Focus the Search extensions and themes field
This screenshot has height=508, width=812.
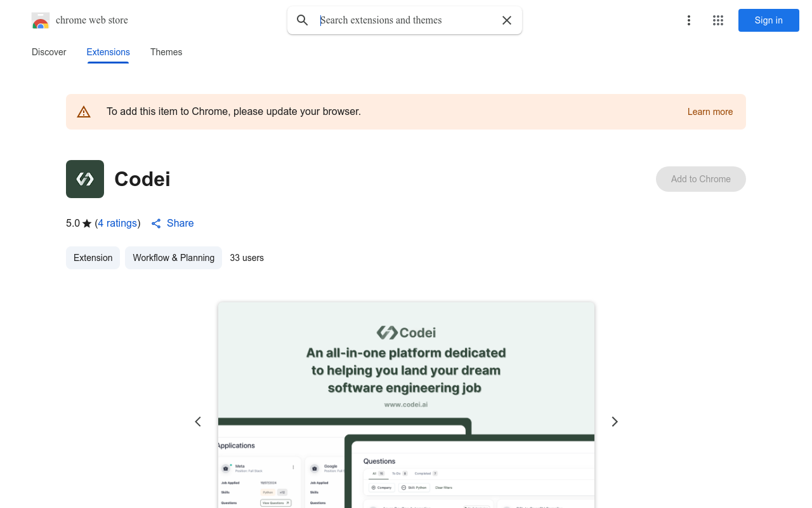(x=406, y=20)
